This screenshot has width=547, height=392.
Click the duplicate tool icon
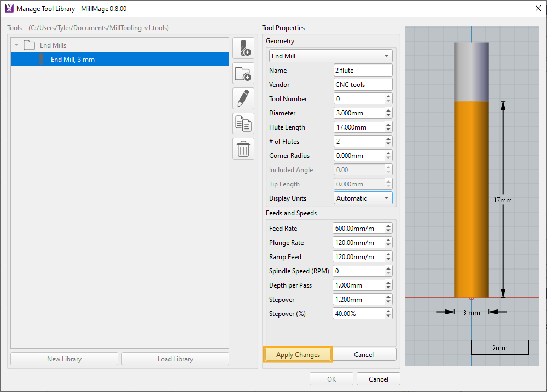click(x=243, y=124)
